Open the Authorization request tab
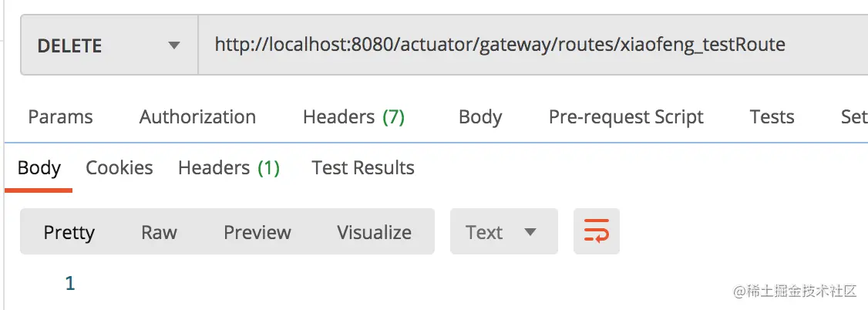Image resolution: width=868 pixels, height=310 pixels. click(x=197, y=117)
